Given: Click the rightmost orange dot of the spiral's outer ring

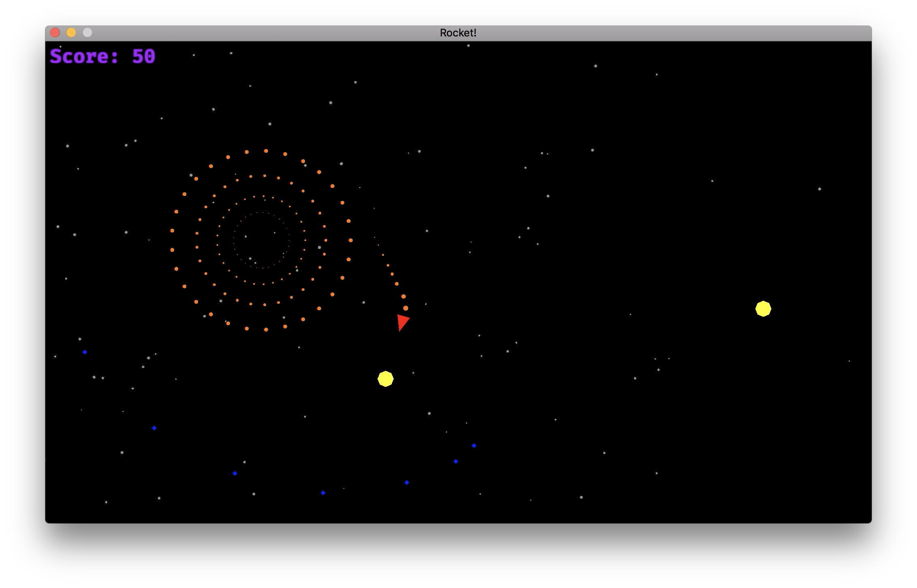Looking at the screenshot, I should 350,240.
